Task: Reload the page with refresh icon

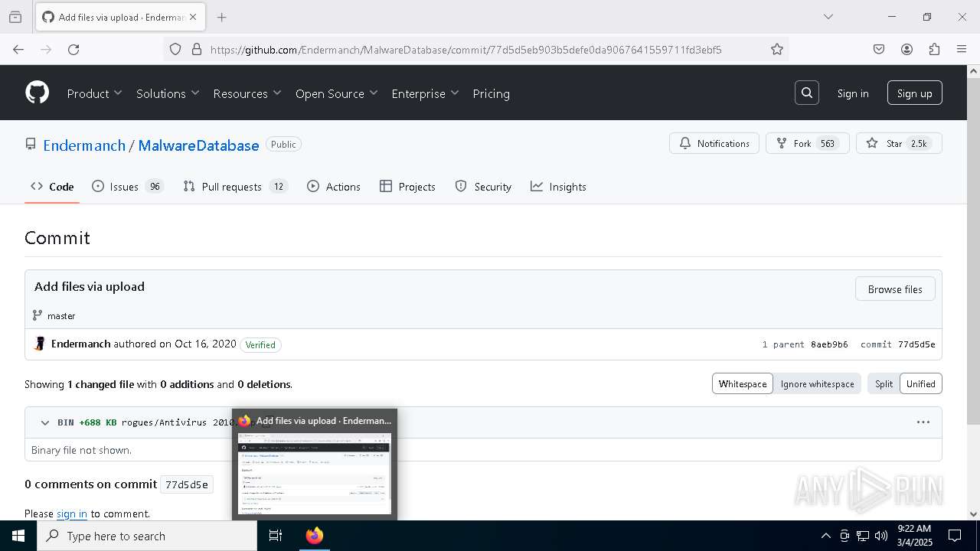Action: (73, 49)
